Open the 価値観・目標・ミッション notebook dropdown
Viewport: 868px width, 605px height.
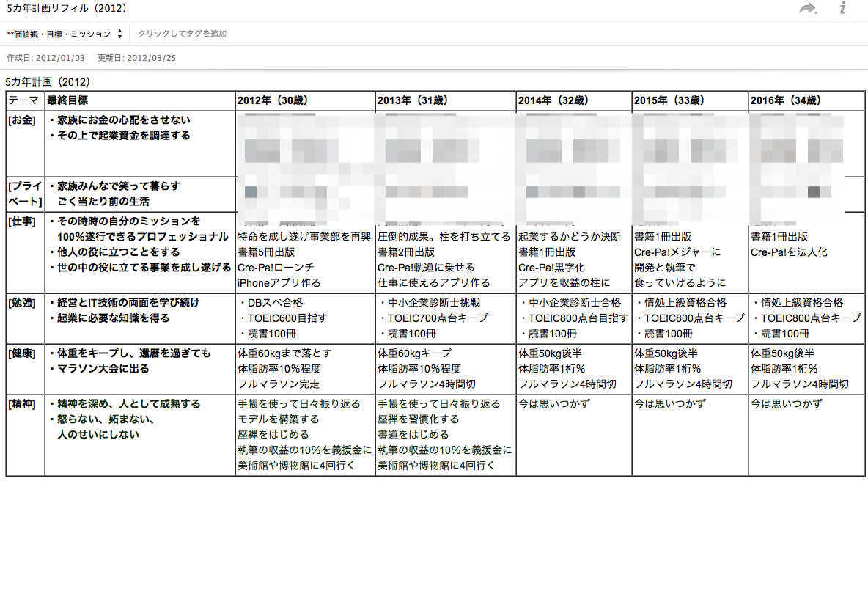click(59, 34)
